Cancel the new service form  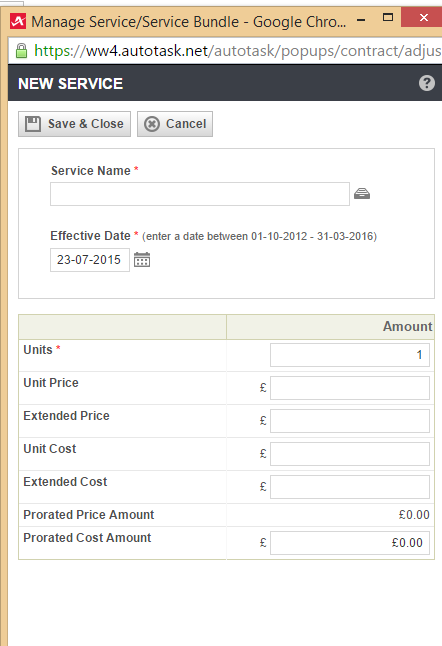coord(175,124)
